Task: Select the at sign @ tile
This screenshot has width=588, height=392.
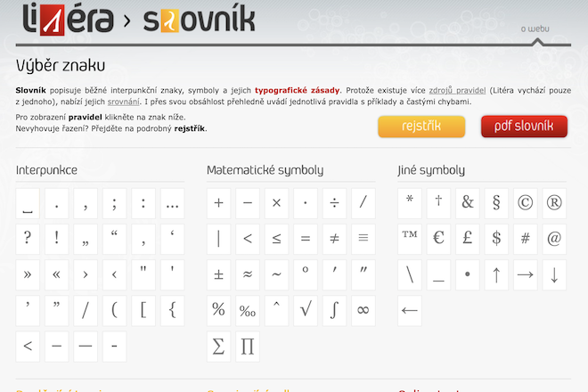Action: [x=553, y=239]
